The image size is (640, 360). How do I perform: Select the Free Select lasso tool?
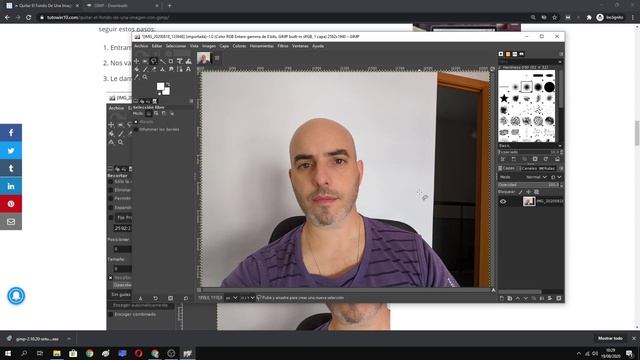point(153,61)
